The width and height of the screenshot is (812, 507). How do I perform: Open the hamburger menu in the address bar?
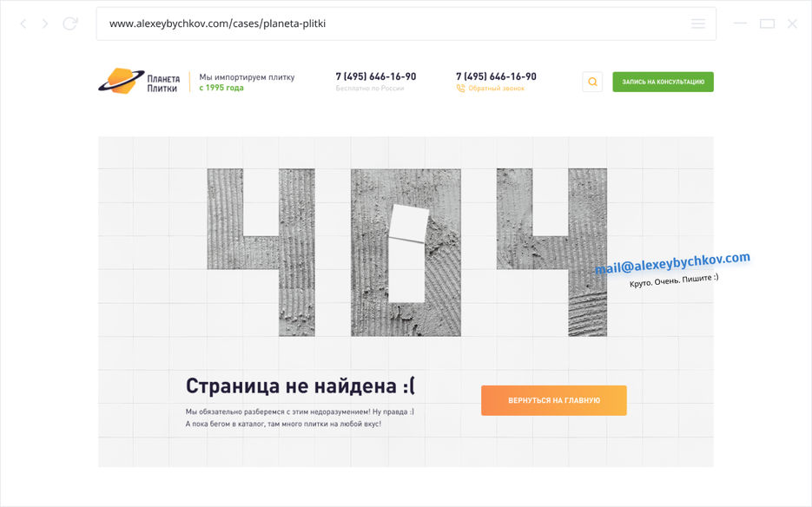click(x=697, y=24)
